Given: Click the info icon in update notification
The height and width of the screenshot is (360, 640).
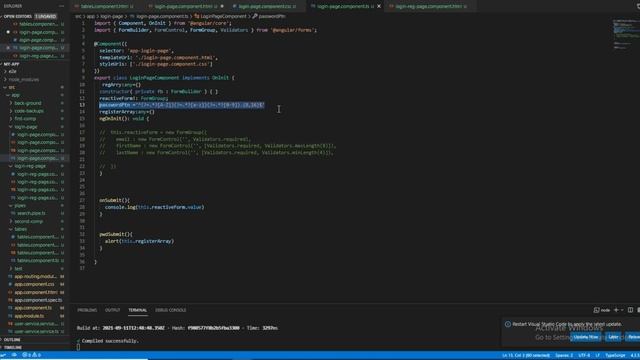Looking at the screenshot, I should pos(508,324).
